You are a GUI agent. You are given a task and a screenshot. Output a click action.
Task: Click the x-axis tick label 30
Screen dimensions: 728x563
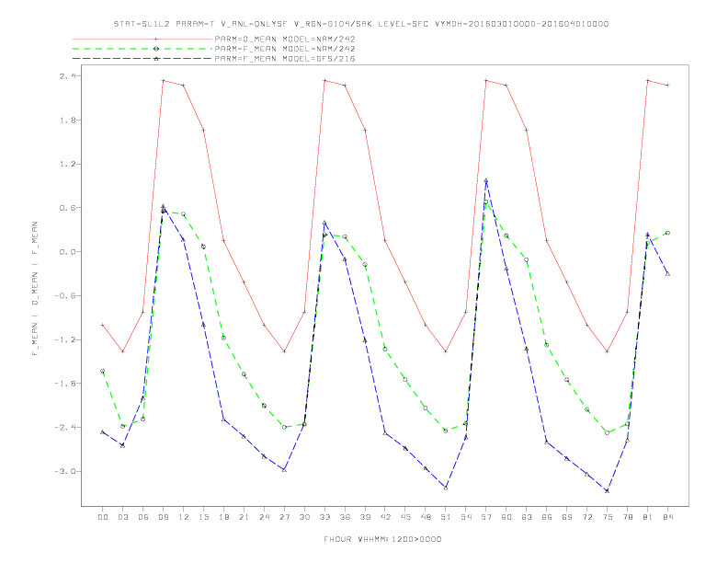tap(304, 517)
